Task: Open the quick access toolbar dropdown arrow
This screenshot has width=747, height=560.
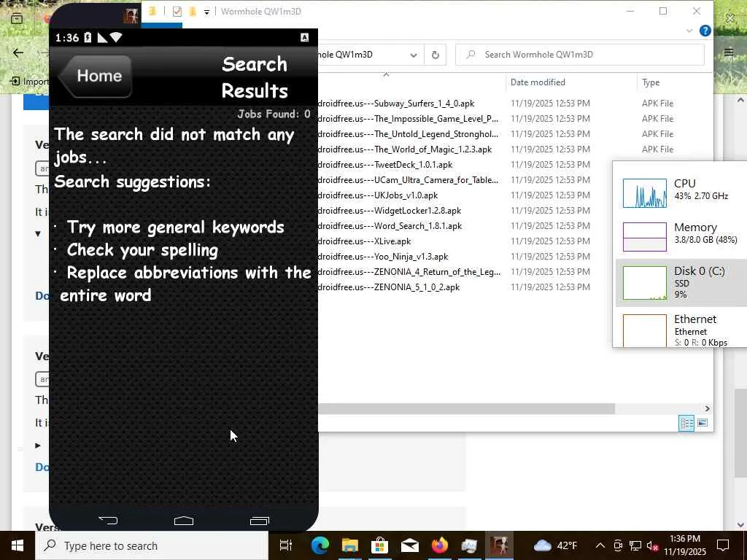Action: (x=206, y=12)
